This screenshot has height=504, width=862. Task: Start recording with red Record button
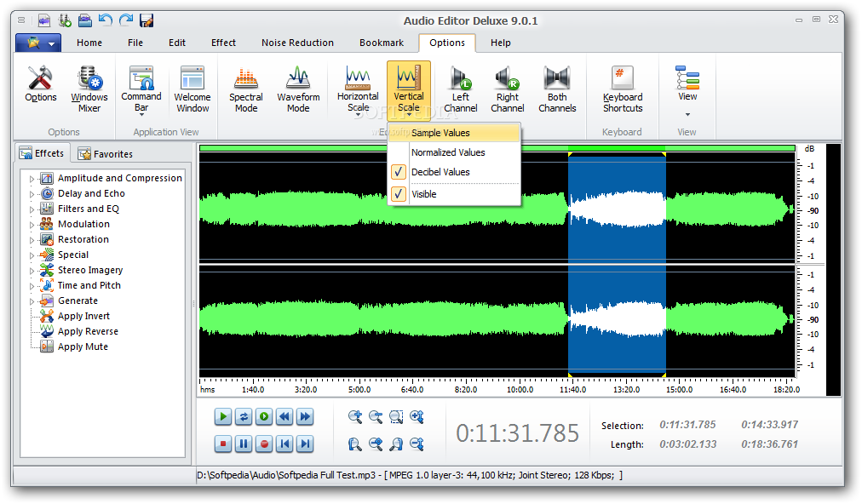click(x=264, y=444)
